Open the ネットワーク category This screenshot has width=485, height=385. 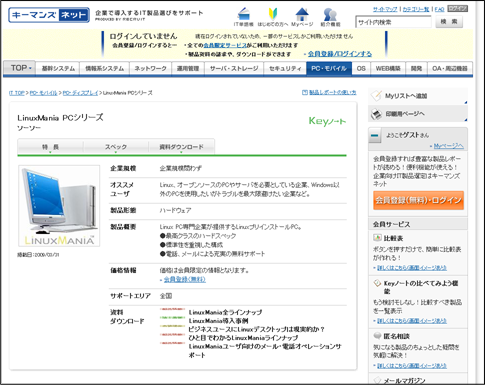click(x=150, y=68)
